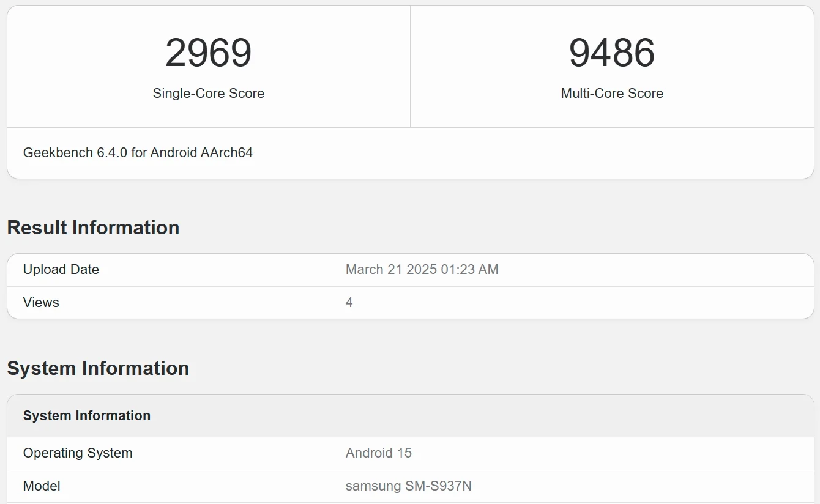Click the Model row label
This screenshot has width=820, height=504.
(42, 486)
